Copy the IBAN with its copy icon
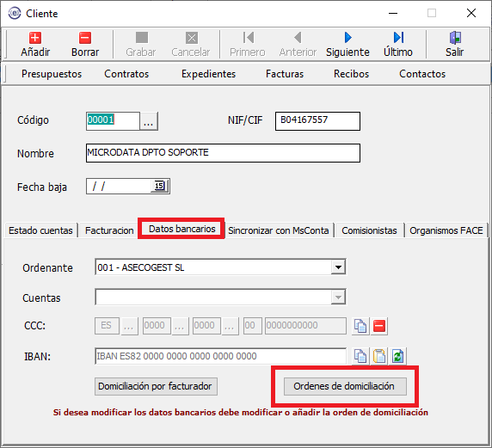The width and height of the screenshot is (492, 448). coord(360,356)
